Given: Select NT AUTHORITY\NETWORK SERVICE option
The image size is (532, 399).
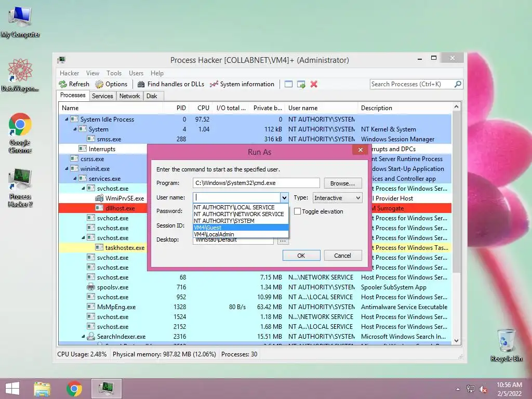Looking at the screenshot, I should click(x=241, y=214).
